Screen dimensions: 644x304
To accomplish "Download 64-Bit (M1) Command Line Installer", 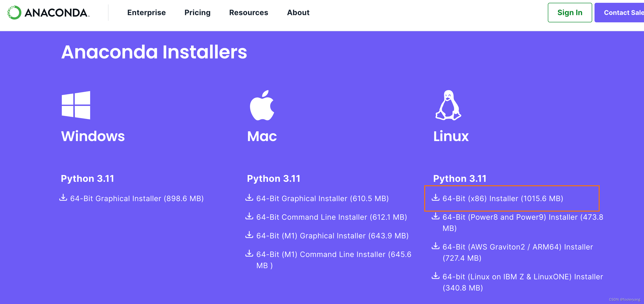I will (x=334, y=254).
